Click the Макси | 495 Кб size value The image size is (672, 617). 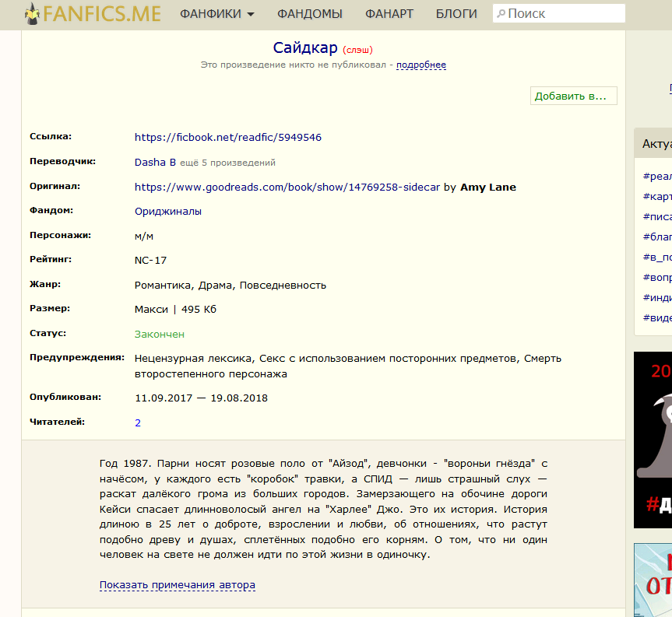[x=175, y=310]
